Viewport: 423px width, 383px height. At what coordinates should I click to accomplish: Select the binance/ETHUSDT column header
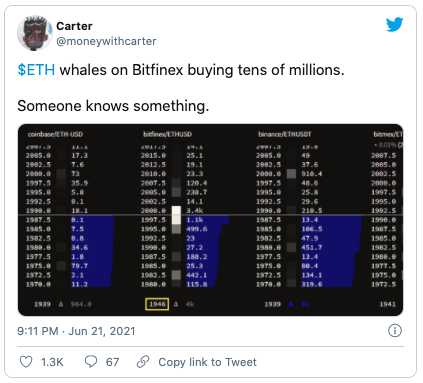coord(284,134)
